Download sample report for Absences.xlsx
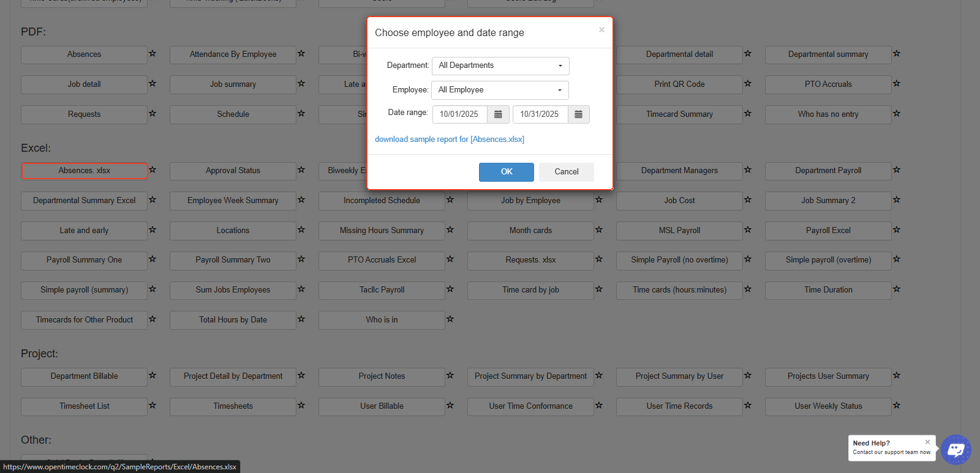Viewport: 980px width, 473px height. tap(449, 140)
